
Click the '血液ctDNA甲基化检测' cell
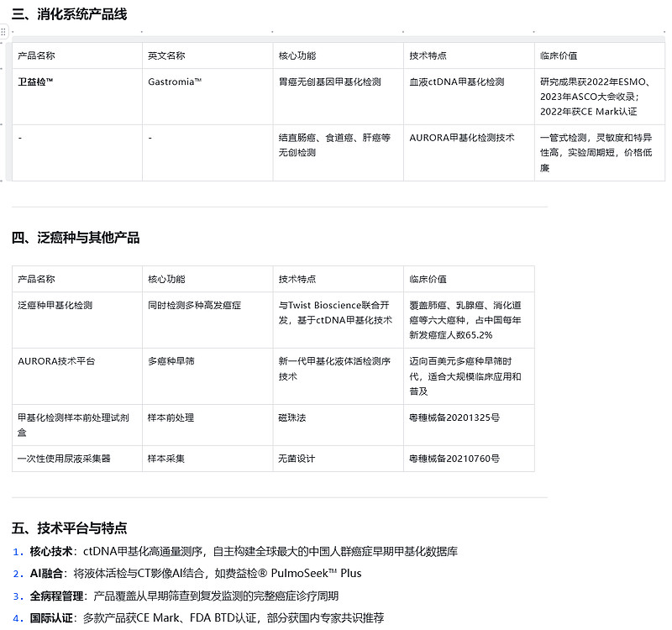pyautogui.click(x=469, y=97)
